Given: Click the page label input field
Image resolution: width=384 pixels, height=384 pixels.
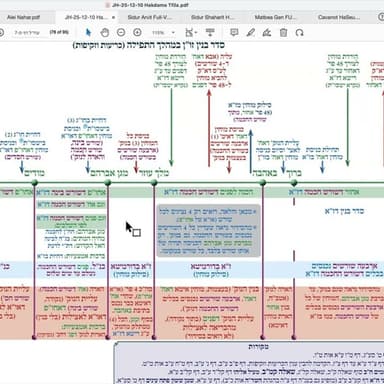Looking at the screenshot, I should click(x=27, y=33).
